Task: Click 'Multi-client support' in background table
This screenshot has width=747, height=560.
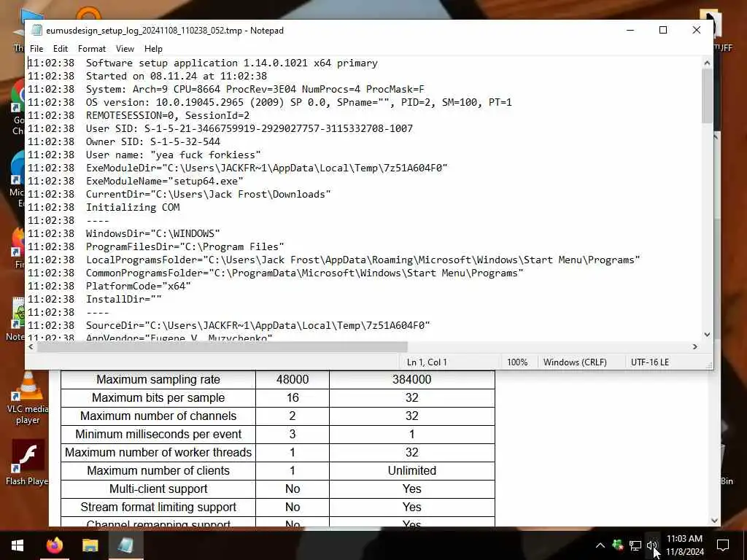Action: click(x=158, y=489)
